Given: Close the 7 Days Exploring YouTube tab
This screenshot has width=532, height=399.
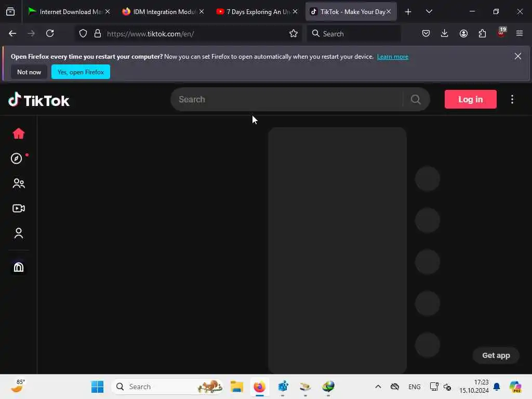Looking at the screenshot, I should pyautogui.click(x=295, y=11).
